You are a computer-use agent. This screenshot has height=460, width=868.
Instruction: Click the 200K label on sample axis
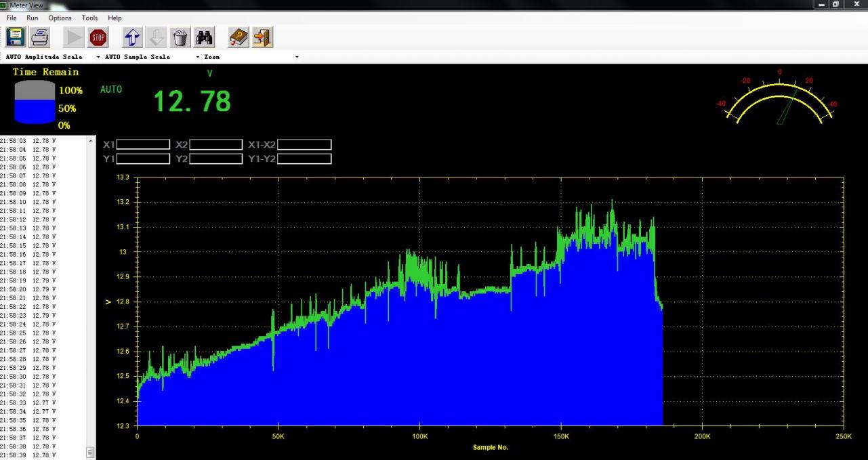coord(703,437)
